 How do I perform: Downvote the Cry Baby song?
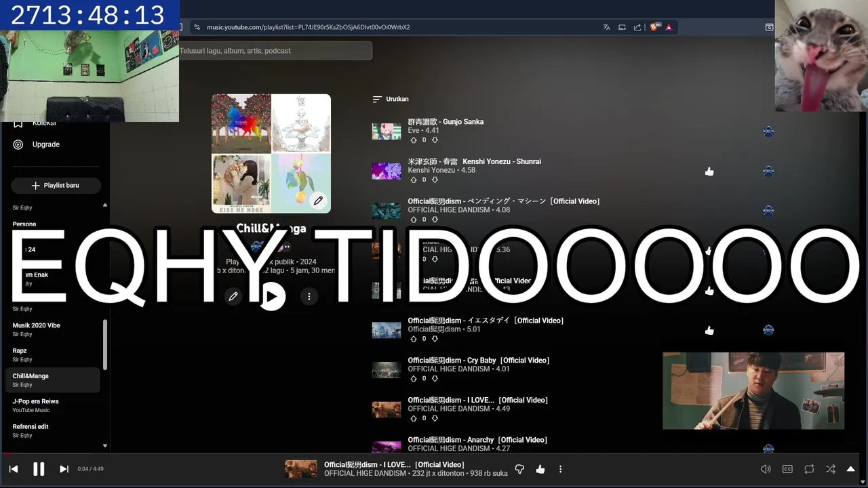click(x=435, y=379)
